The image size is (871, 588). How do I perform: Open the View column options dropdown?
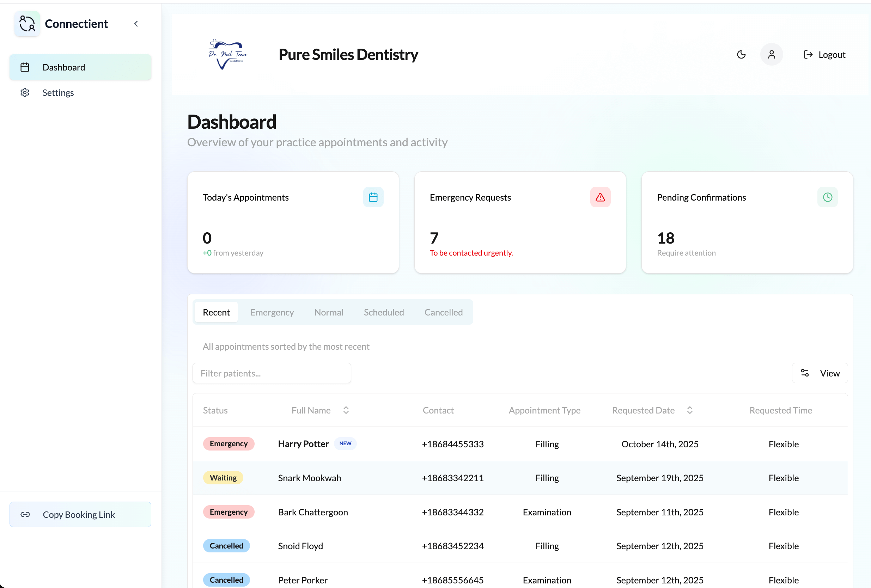(820, 373)
